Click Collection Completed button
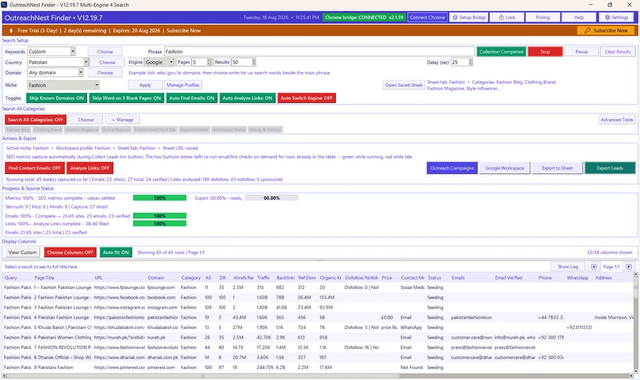Image resolution: width=640 pixels, height=380 pixels. 501,52
